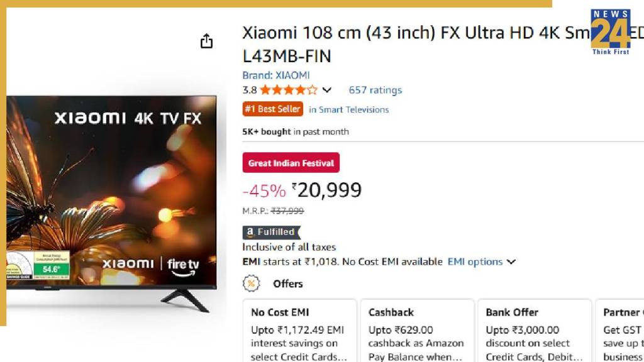Click the share icon above product image
The image size is (644, 362).
pos(206,41)
